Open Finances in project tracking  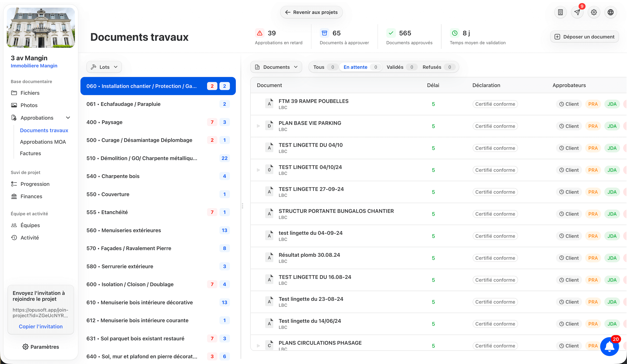pyautogui.click(x=31, y=196)
